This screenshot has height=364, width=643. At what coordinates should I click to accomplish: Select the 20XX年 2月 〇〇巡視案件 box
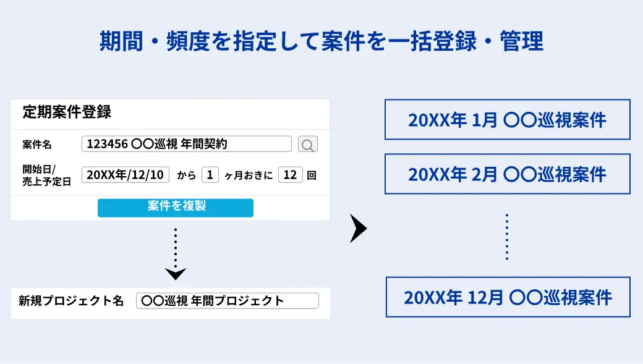point(507,174)
